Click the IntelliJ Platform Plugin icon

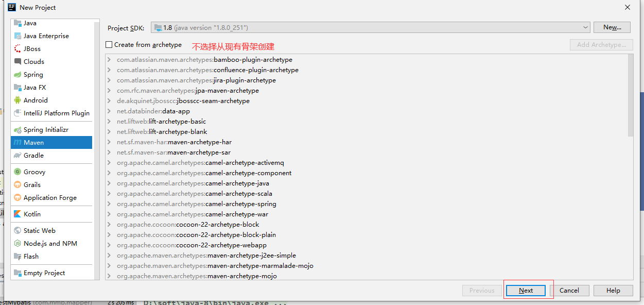tap(18, 113)
